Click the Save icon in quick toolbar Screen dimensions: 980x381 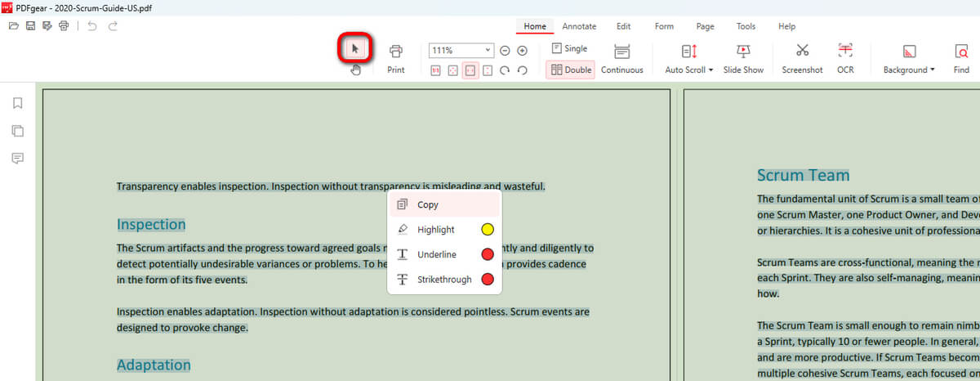pos(30,26)
